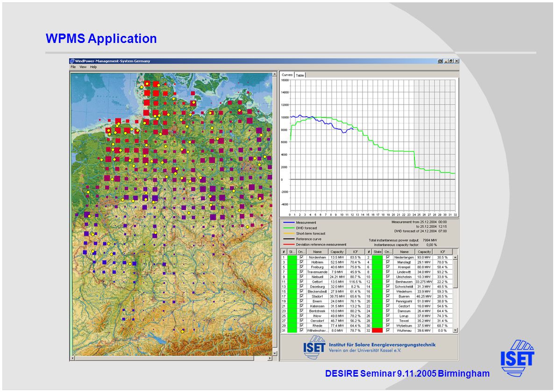Toggle the On checkbox for Travemuende
This screenshot has width=555, height=392.
pyautogui.click(x=301, y=272)
